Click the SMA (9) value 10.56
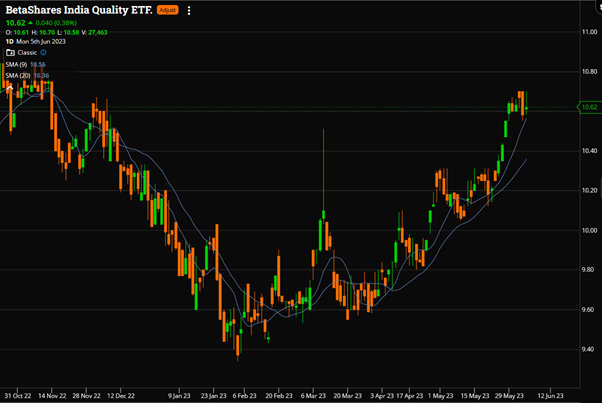This screenshot has height=403, width=602. coord(38,64)
